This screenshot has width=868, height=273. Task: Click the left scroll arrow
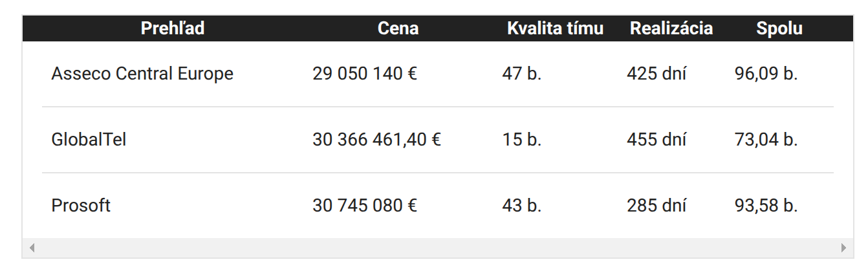click(32, 248)
